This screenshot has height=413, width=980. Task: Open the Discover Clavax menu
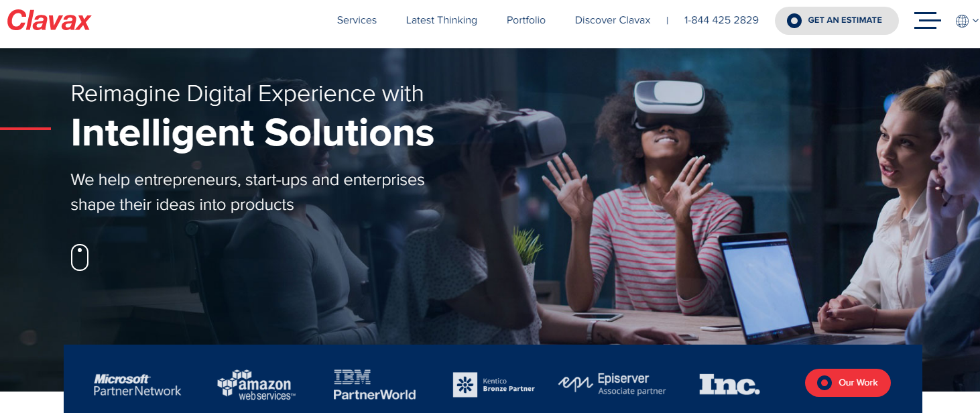tap(613, 20)
